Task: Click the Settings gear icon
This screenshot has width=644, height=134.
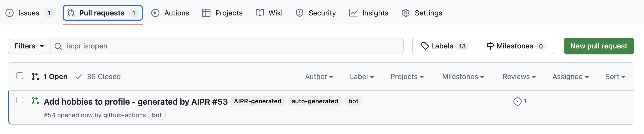Action: [405, 13]
